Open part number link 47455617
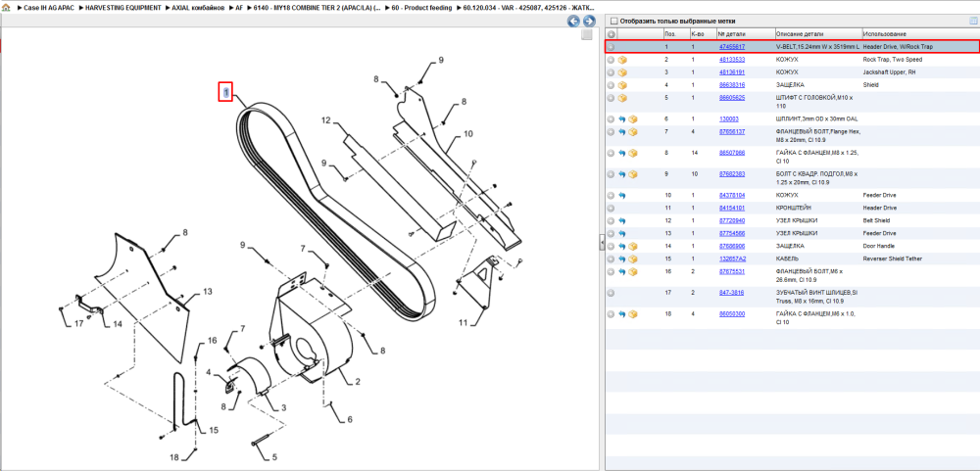Viewport: 980px width, 471px height. [x=732, y=47]
